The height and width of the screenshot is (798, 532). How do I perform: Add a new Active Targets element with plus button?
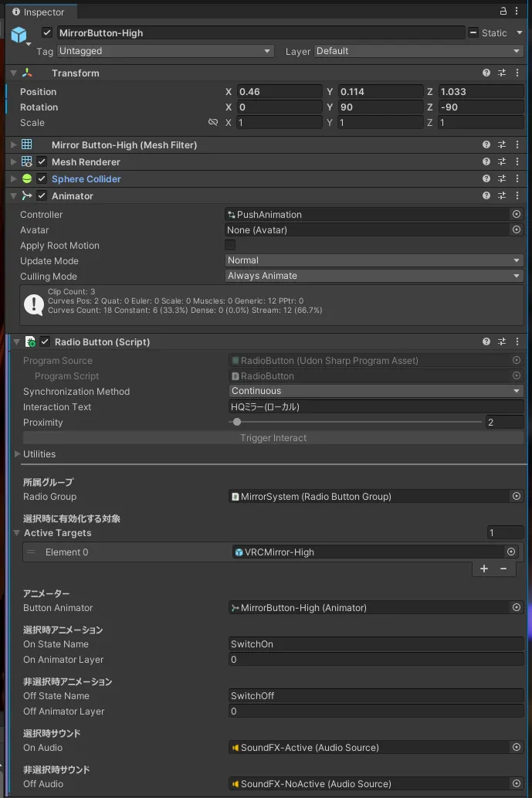(x=484, y=569)
